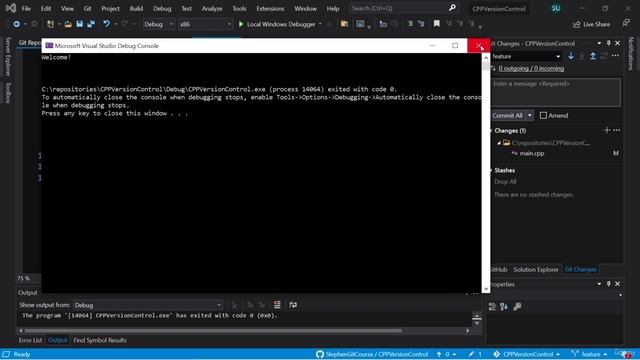Viewport: 640px width, 360px height.
Task: Click the Alphabetical sort icon in Properties
Action: [504, 307]
